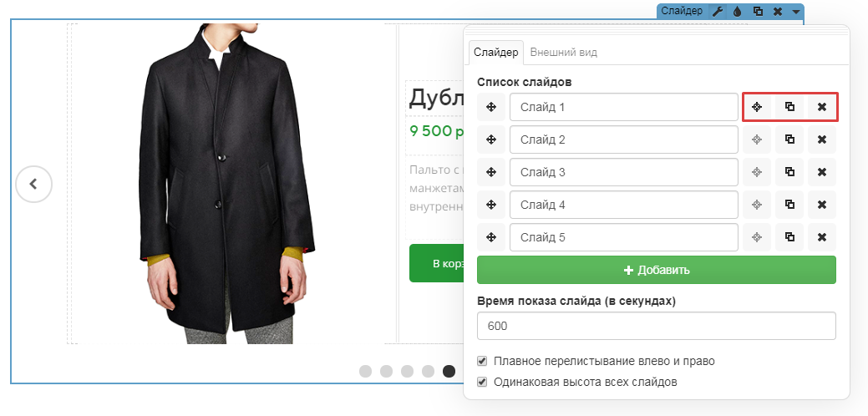Duplicate Слайд 2 with copy icon
The width and height of the screenshot is (868, 416).
tap(789, 140)
